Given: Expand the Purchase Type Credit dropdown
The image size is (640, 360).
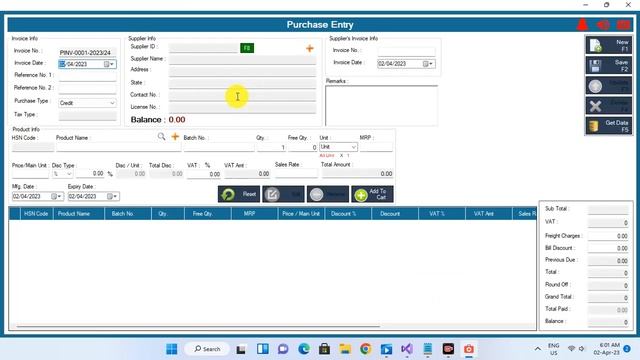Looking at the screenshot, I should [x=112, y=103].
